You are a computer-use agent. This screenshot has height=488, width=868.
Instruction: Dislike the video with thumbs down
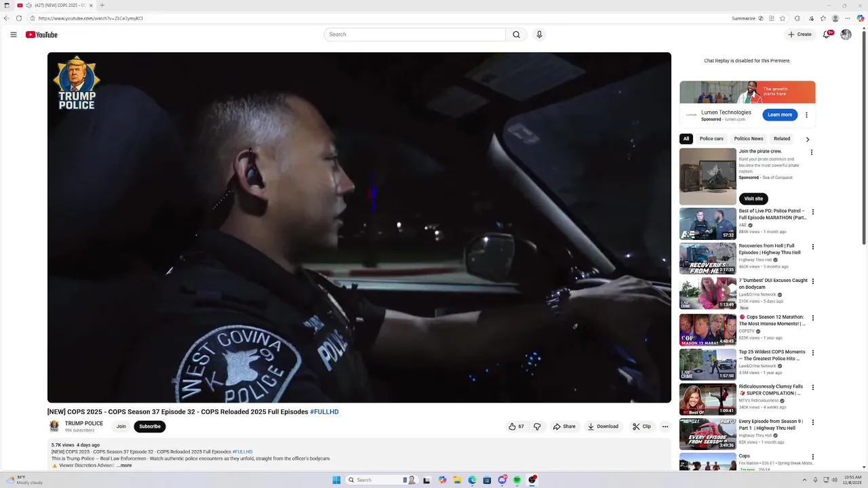coord(537,426)
